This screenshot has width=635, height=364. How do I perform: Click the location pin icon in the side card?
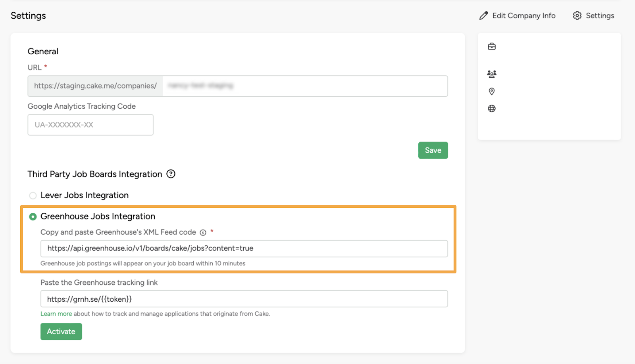click(492, 92)
